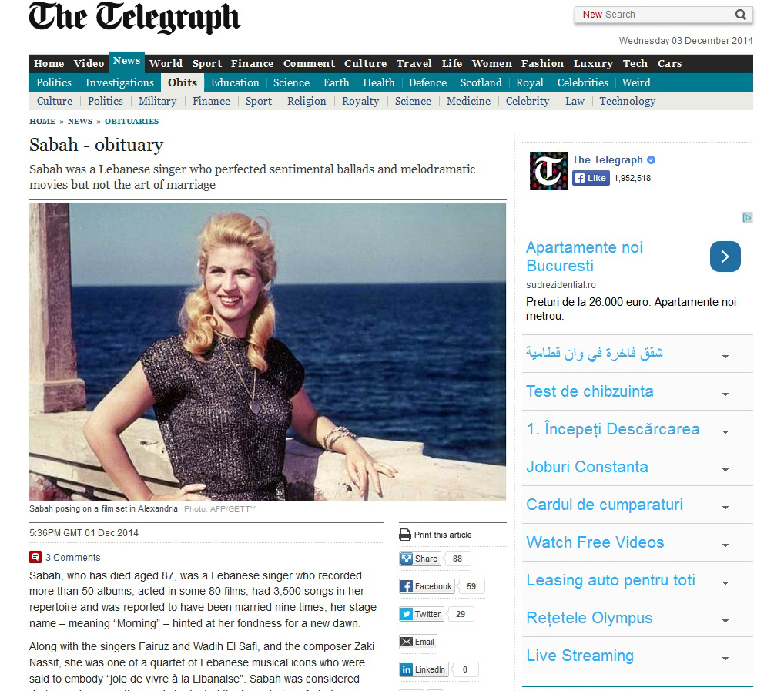Expand the Test de chibzuinta ad item
The image size is (784, 691).
pyautogui.click(x=725, y=394)
